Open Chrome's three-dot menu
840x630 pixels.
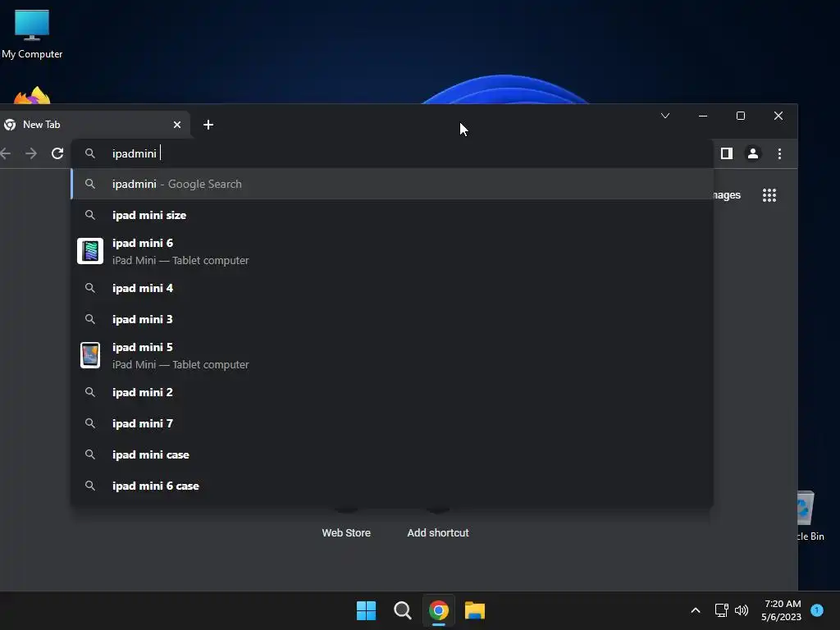[779, 153]
